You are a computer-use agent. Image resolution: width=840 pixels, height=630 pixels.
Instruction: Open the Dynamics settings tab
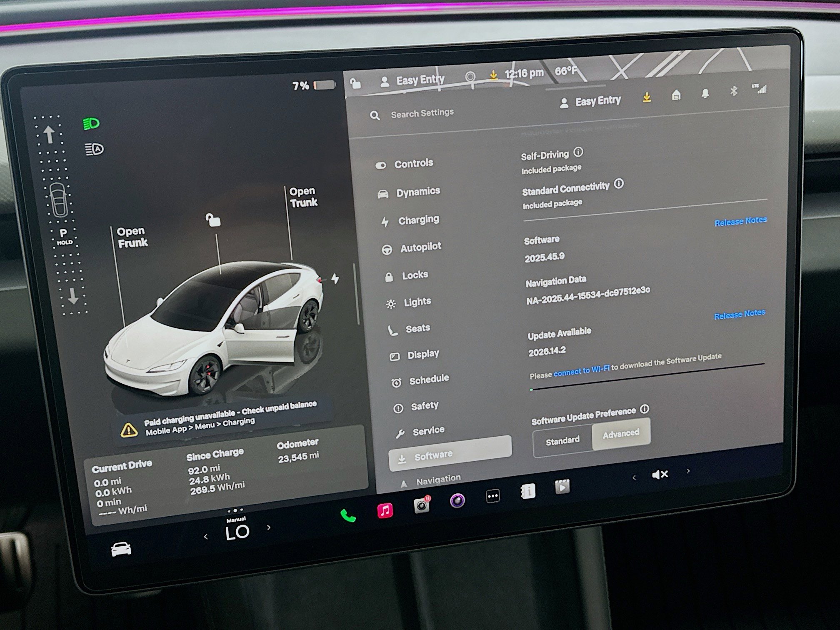click(x=408, y=192)
